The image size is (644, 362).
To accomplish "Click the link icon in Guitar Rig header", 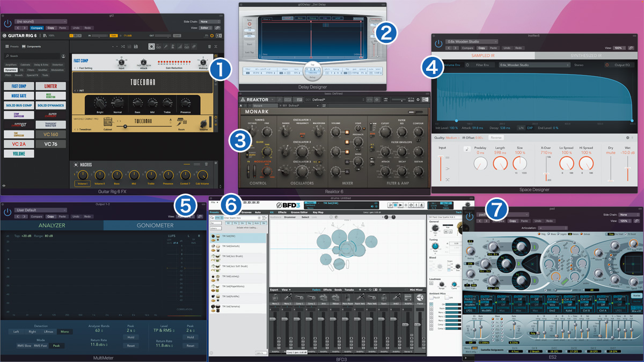I will (217, 28).
